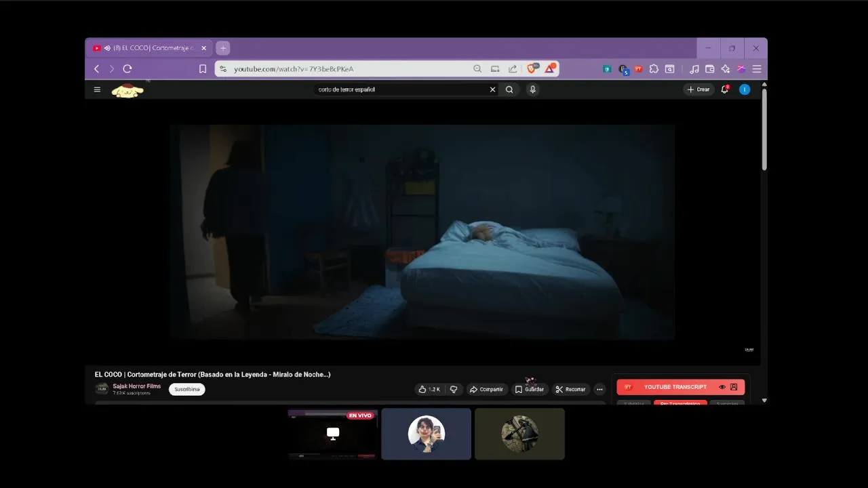The width and height of the screenshot is (868, 488).
Task: Click the Compartir share button
Action: (x=486, y=389)
